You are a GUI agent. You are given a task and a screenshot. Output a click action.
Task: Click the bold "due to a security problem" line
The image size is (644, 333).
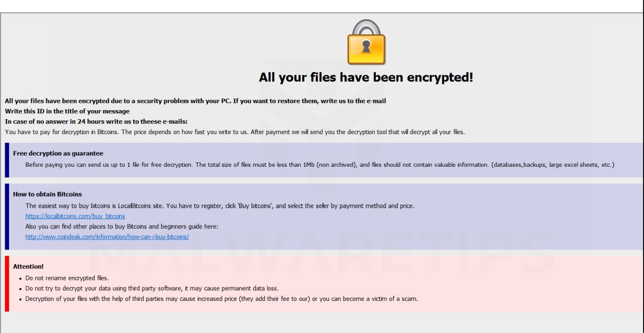(195, 101)
